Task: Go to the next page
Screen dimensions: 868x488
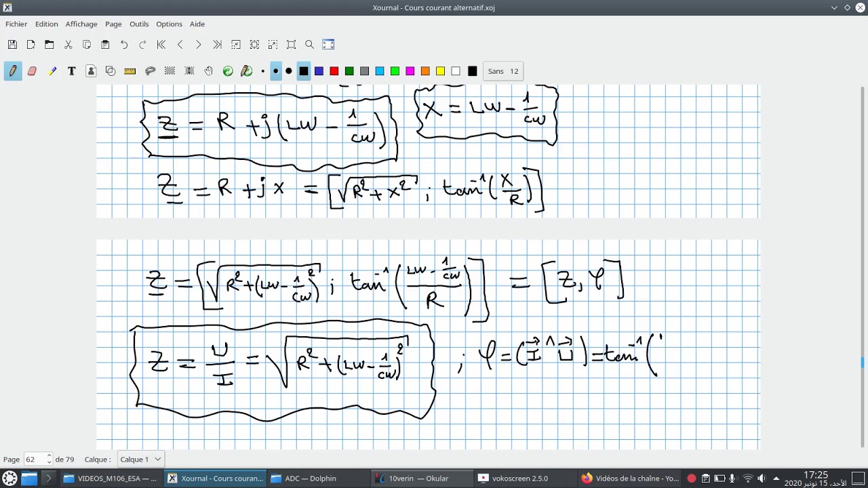Action: tap(199, 45)
